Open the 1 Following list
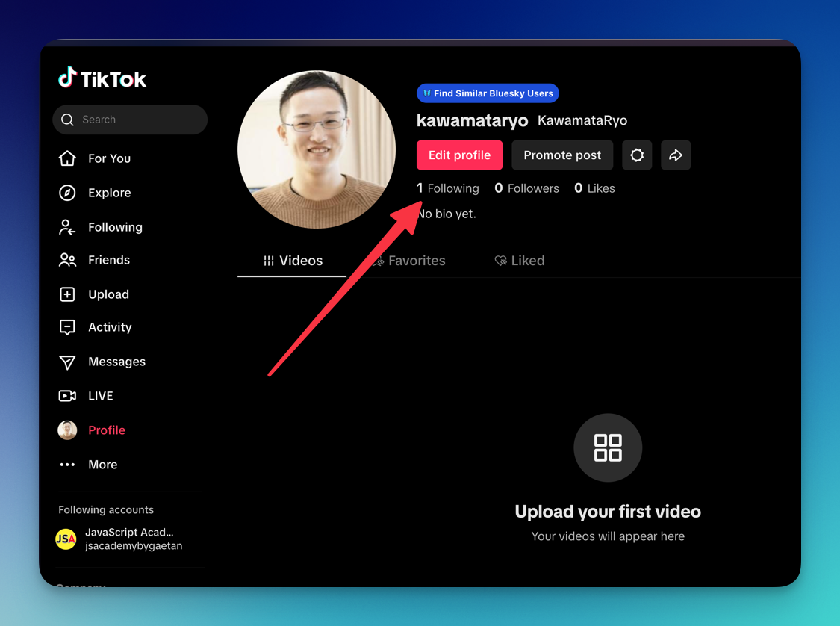 [x=448, y=188]
